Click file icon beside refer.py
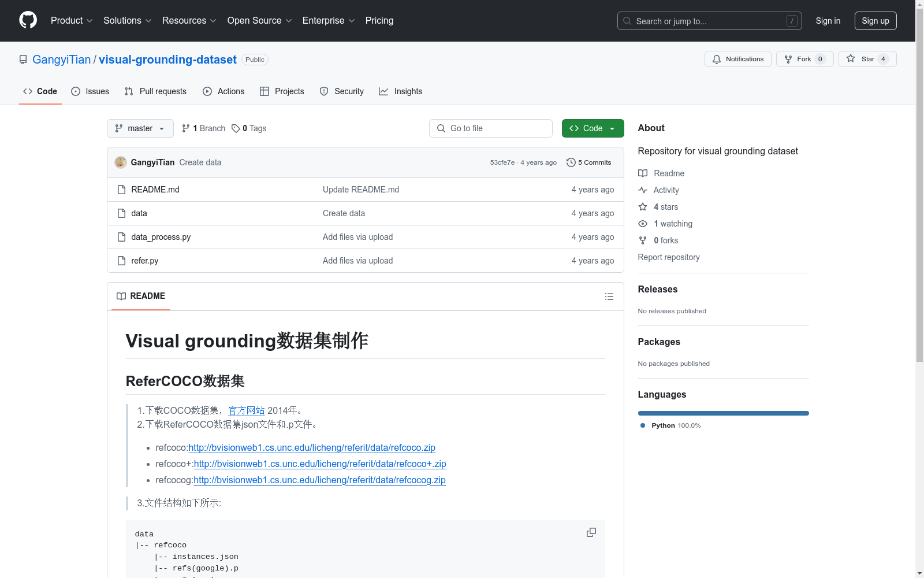The width and height of the screenshot is (924, 578). pyautogui.click(x=121, y=261)
